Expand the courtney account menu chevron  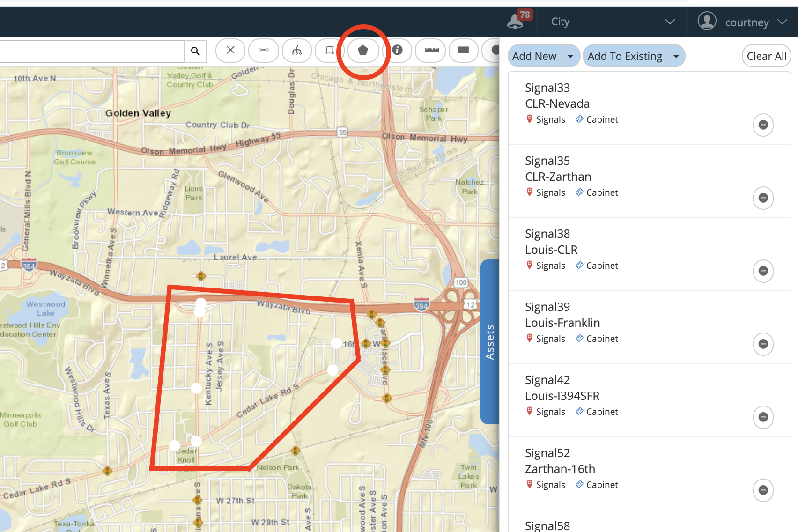click(x=782, y=22)
